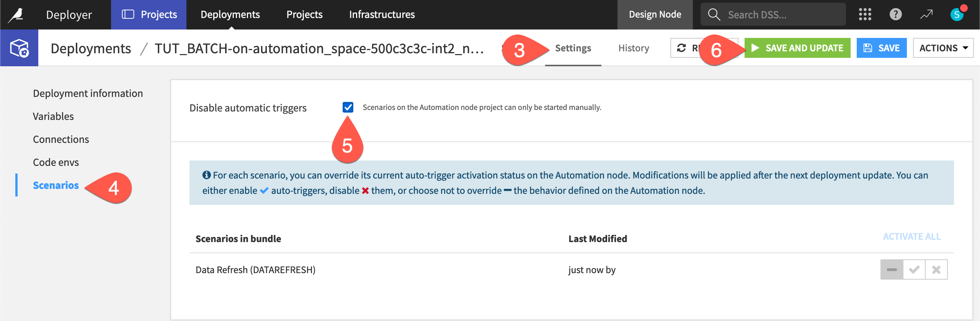Click the Scenarios in bundle column header

click(x=238, y=239)
